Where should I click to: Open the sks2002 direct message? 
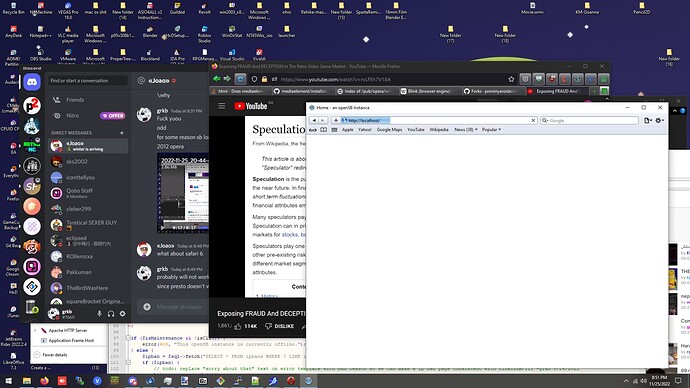88,161
